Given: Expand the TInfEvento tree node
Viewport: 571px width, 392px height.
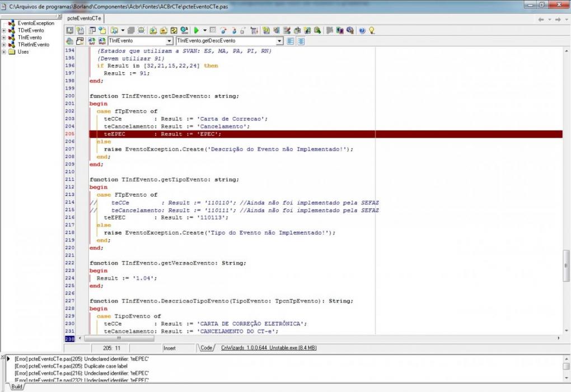Looking at the screenshot, I should click(4, 38).
